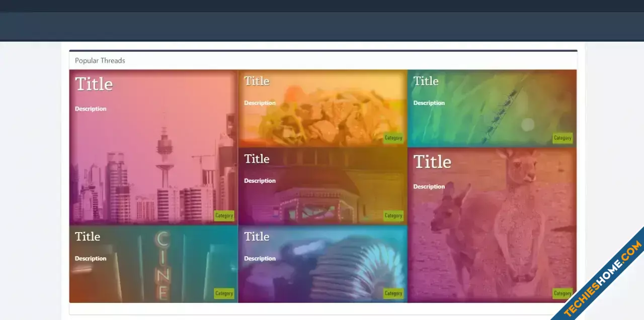Open the Title link on the food tile

(257, 81)
